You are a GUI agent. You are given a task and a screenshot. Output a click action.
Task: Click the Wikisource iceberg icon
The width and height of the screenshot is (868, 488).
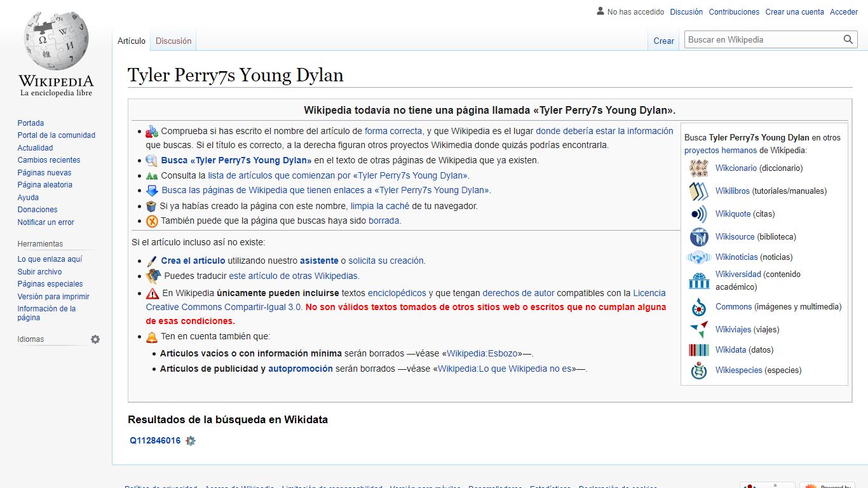coord(699,237)
